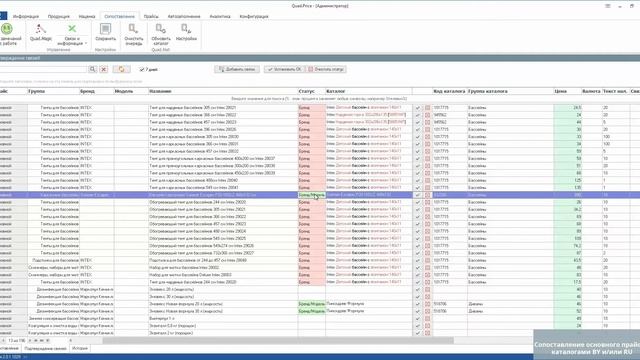640x360 pixels.
Task: Click the horizontal scrollbar under the grid
Action: (x=278, y=340)
